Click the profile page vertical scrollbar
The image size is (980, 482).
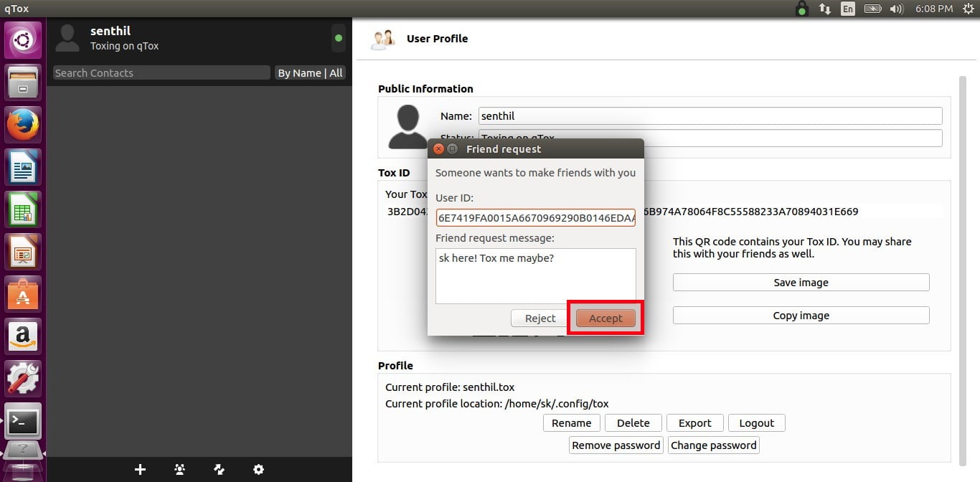pyautogui.click(x=962, y=265)
